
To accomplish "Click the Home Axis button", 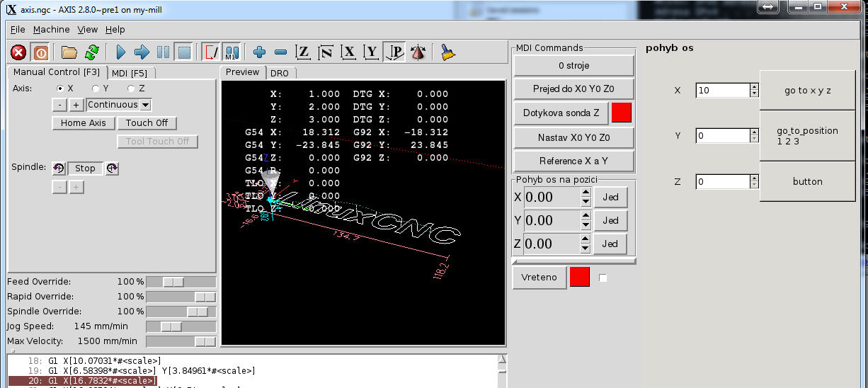I will [83, 122].
